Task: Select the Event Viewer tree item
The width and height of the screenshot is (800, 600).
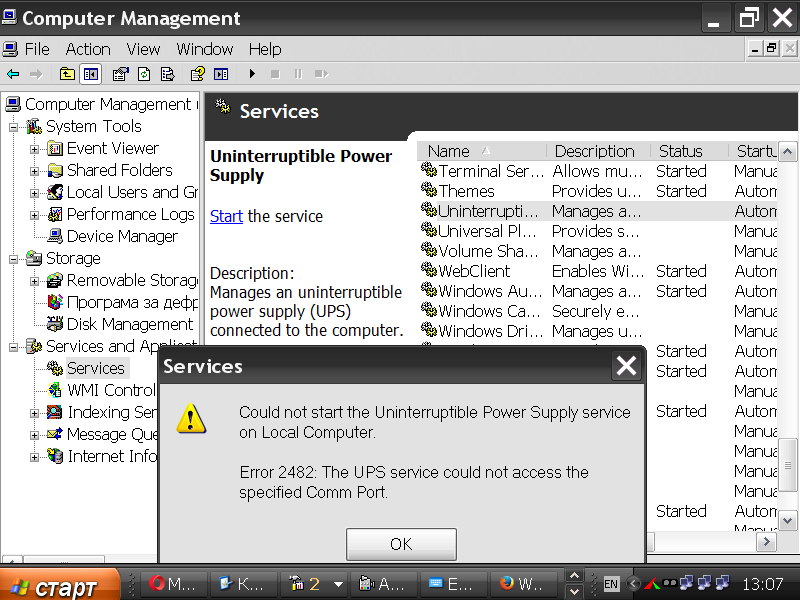Action: 112,148
